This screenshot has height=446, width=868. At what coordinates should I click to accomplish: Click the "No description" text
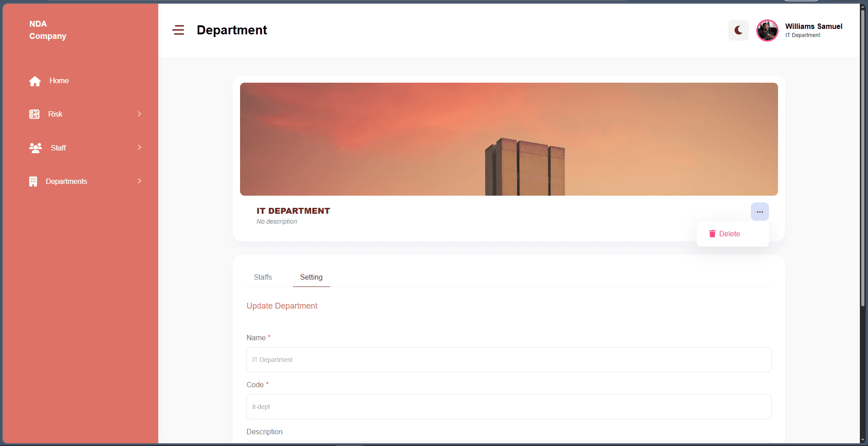(x=277, y=221)
